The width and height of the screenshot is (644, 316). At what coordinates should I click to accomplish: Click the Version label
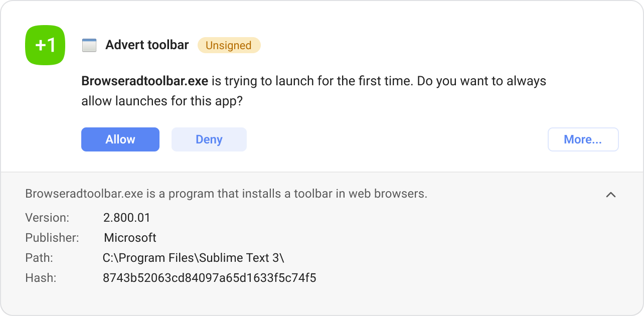coord(47,218)
